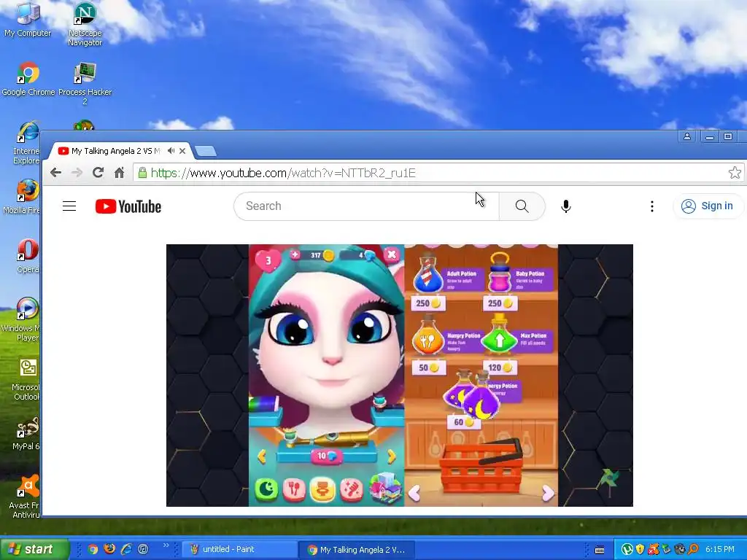Mute the tab audio speaker icon
Image resolution: width=747 pixels, height=560 pixels.
tap(171, 151)
